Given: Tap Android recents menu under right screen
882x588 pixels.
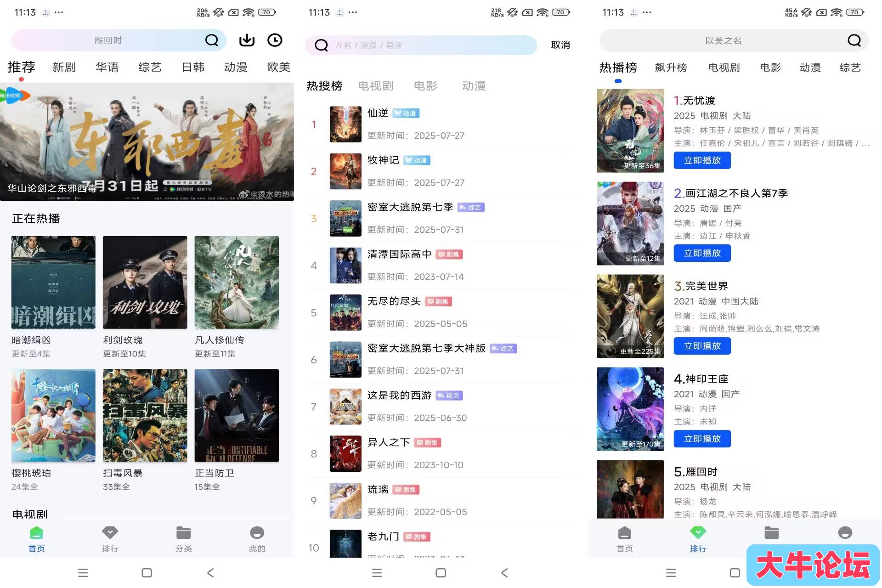Looking at the screenshot, I should point(671,573).
